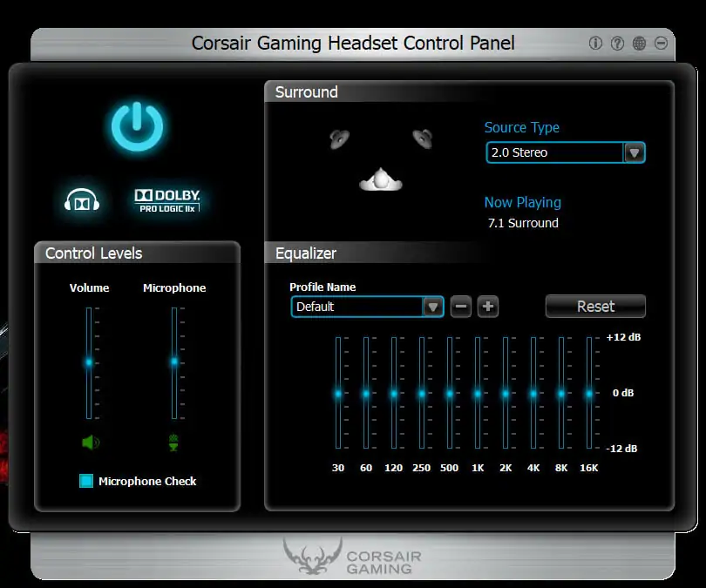Click the 4K equalizer slider

[x=533, y=394]
